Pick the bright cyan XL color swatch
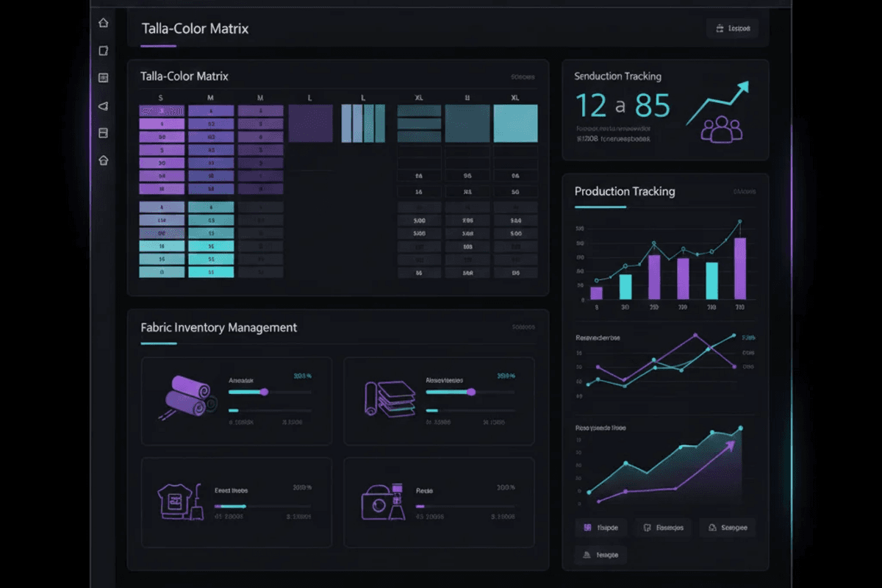The height and width of the screenshot is (588, 882). tap(515, 123)
